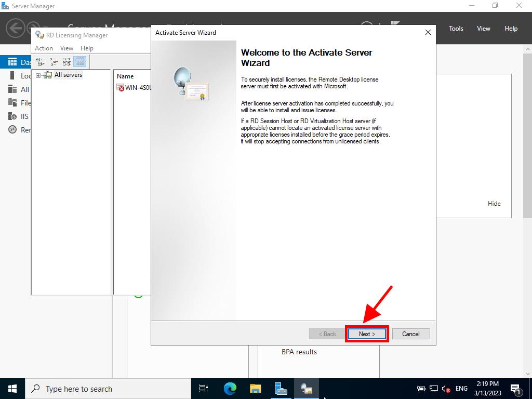Viewport: 532px width, 399px height.
Task: Click the taskbar search box
Action: 108,389
